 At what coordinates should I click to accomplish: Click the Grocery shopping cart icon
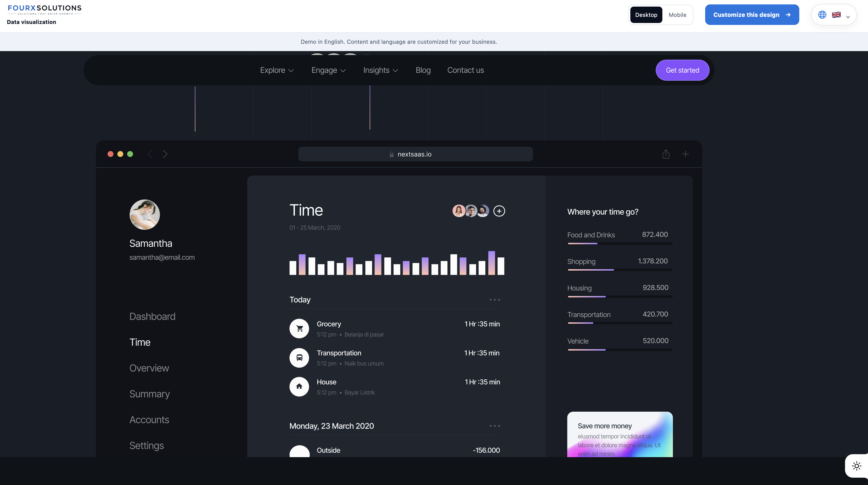tap(299, 328)
